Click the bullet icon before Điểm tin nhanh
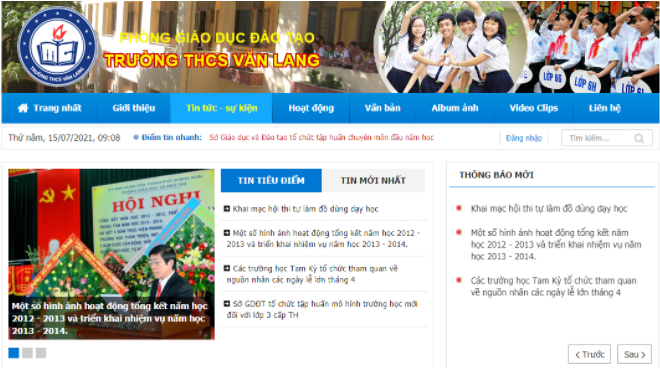Viewport: 660px width, 368px height. pos(136,137)
